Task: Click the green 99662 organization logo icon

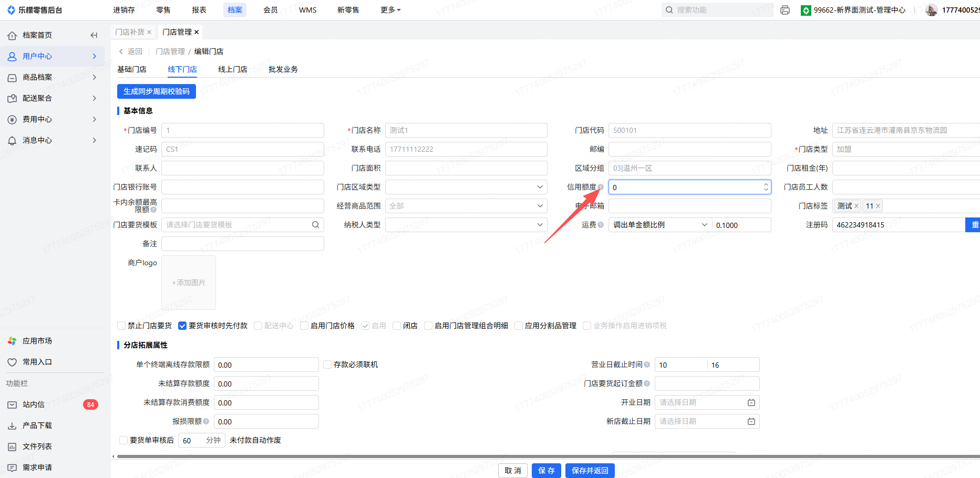Action: coord(806,10)
